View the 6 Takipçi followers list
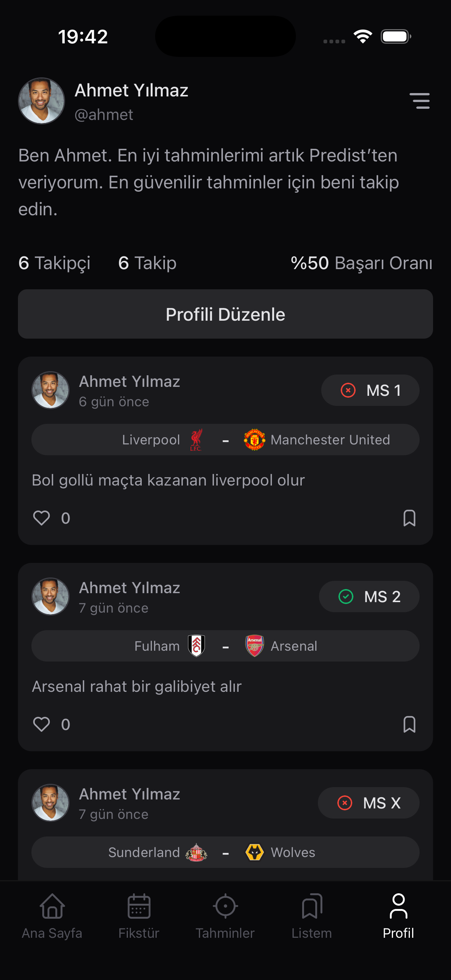This screenshot has width=451, height=980. tap(55, 263)
